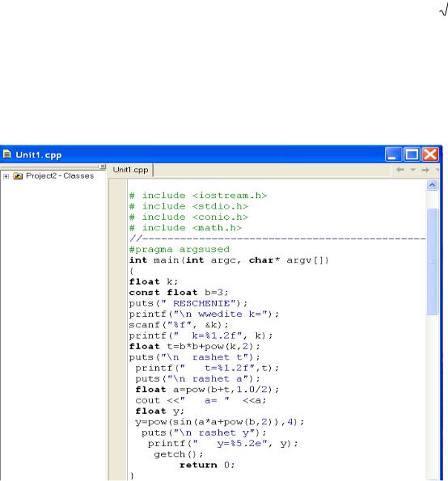Place cursor on 'int main(int argc, char* argv[])'
The height and width of the screenshot is (481, 448).
pyautogui.click(x=229, y=260)
